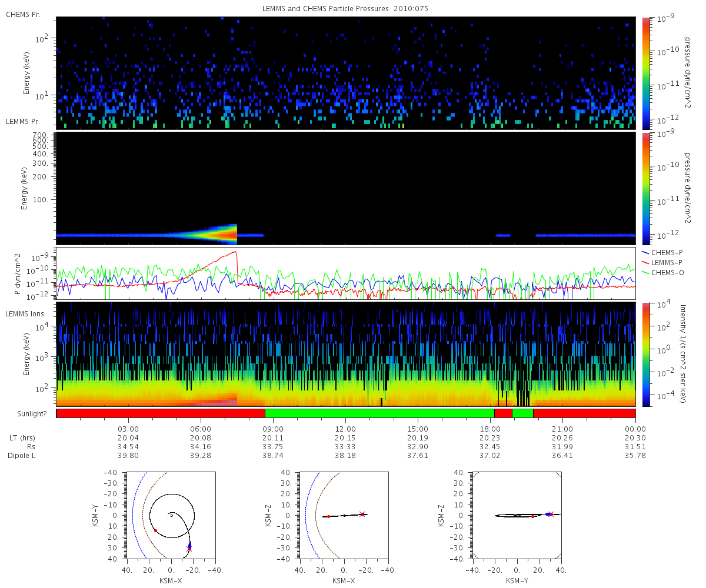The height and width of the screenshot is (588, 706).
Task: Click the spiral orbit center in KSM-Y plot
Action: [171, 515]
